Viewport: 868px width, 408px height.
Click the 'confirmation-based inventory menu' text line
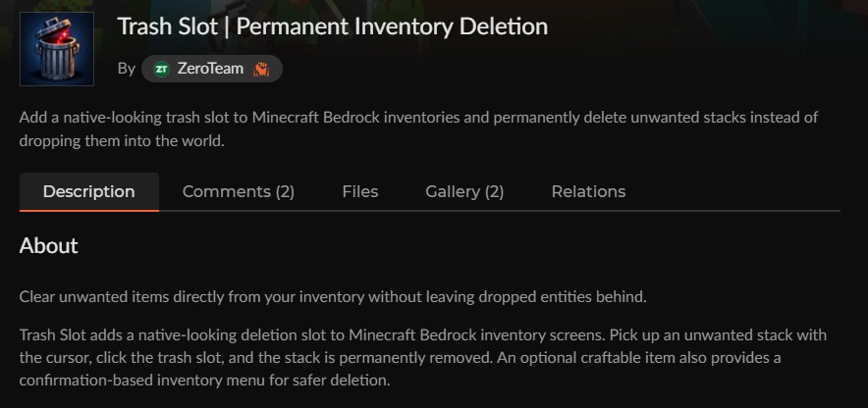coord(205,381)
